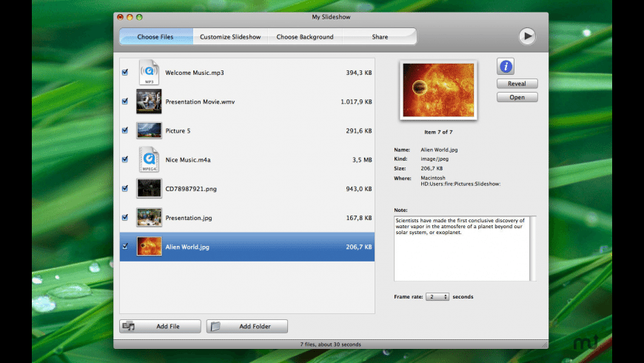Image resolution: width=644 pixels, height=363 pixels.
Task: Open the Frame rate seconds dropdown
Action: tap(437, 297)
